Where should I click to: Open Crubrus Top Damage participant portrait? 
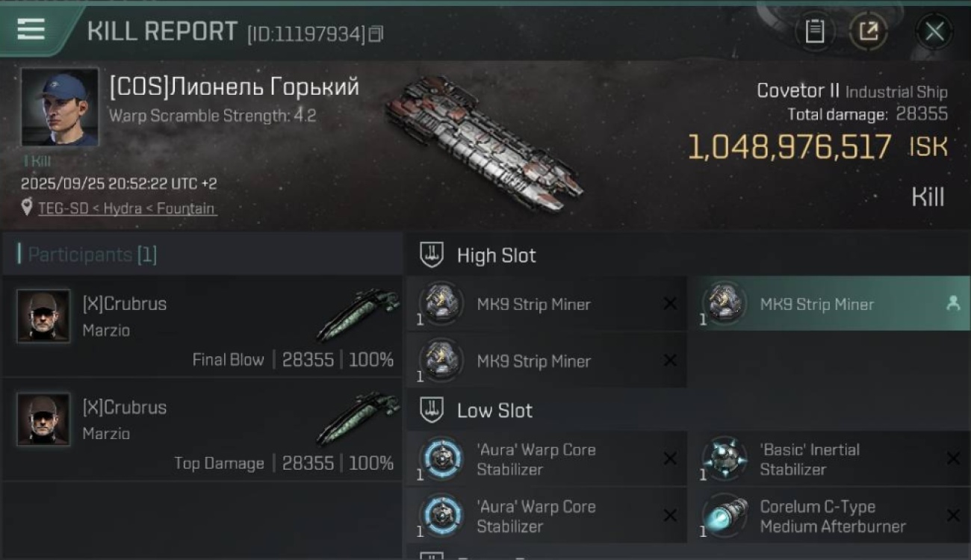tap(43, 420)
